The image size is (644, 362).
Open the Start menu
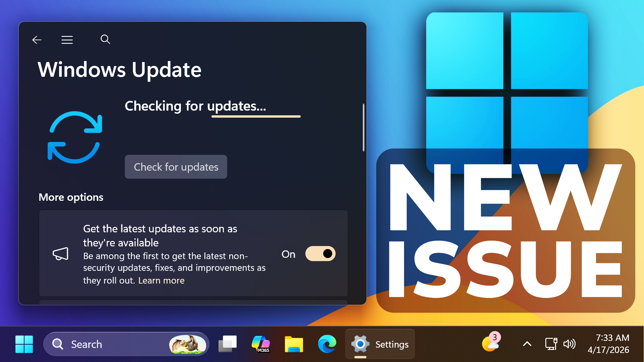pos(24,344)
